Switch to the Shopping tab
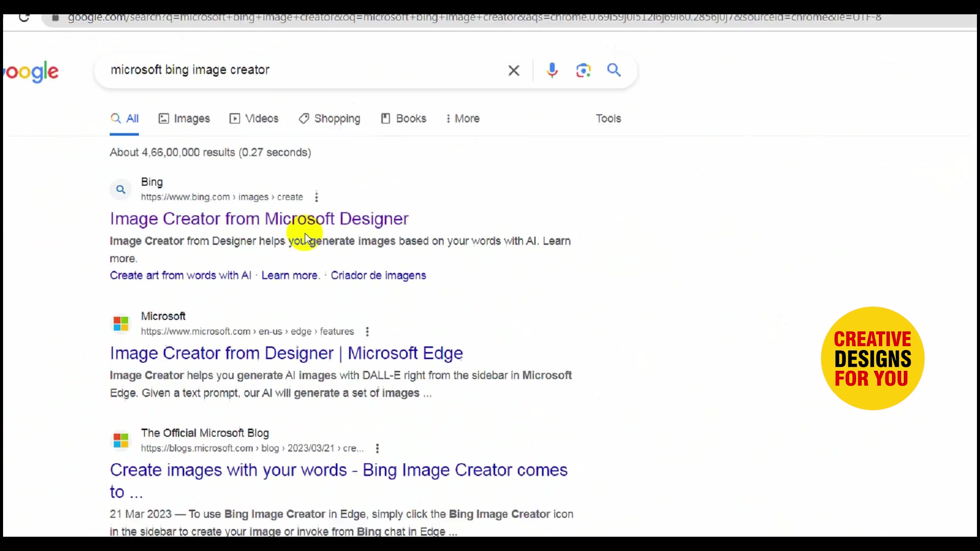980x551 pixels. tap(329, 118)
